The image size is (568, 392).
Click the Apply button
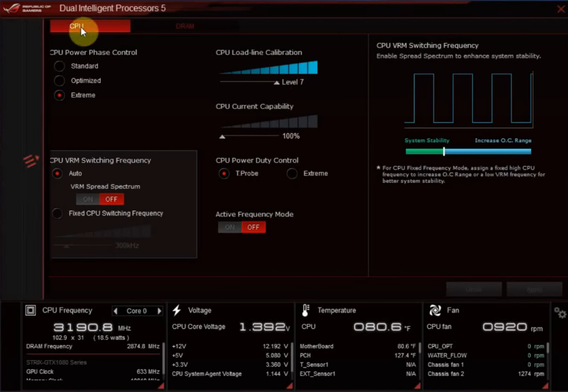click(x=534, y=290)
